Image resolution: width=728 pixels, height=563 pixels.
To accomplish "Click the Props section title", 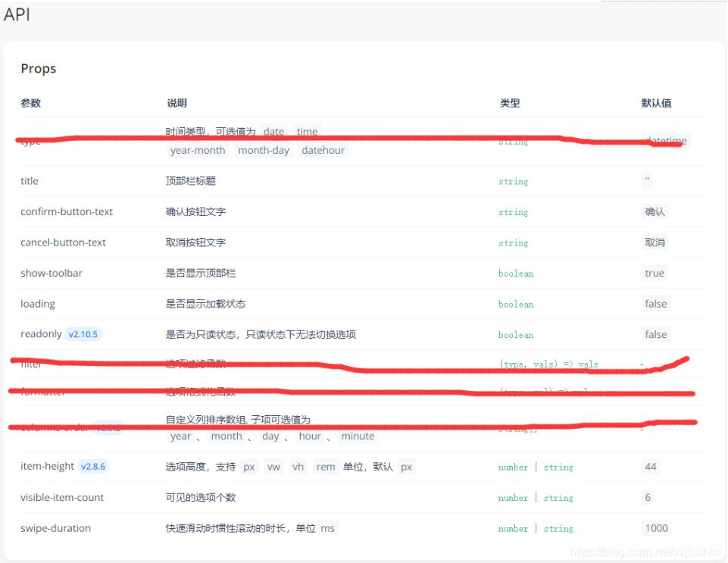I will pos(37,68).
